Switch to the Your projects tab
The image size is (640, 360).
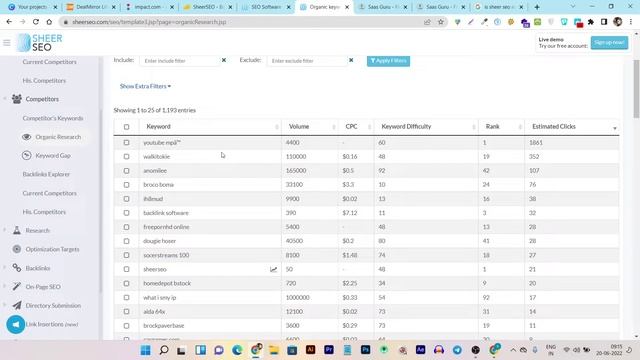tap(33, 7)
